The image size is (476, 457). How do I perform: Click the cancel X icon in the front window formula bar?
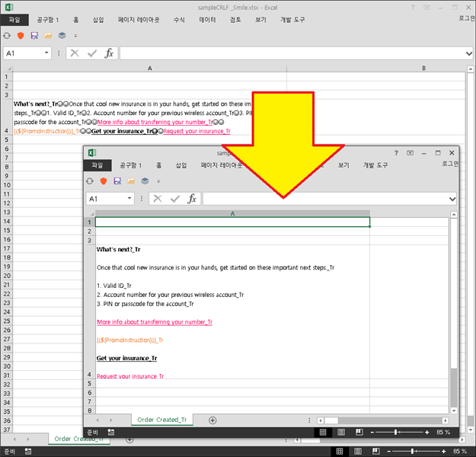point(158,199)
